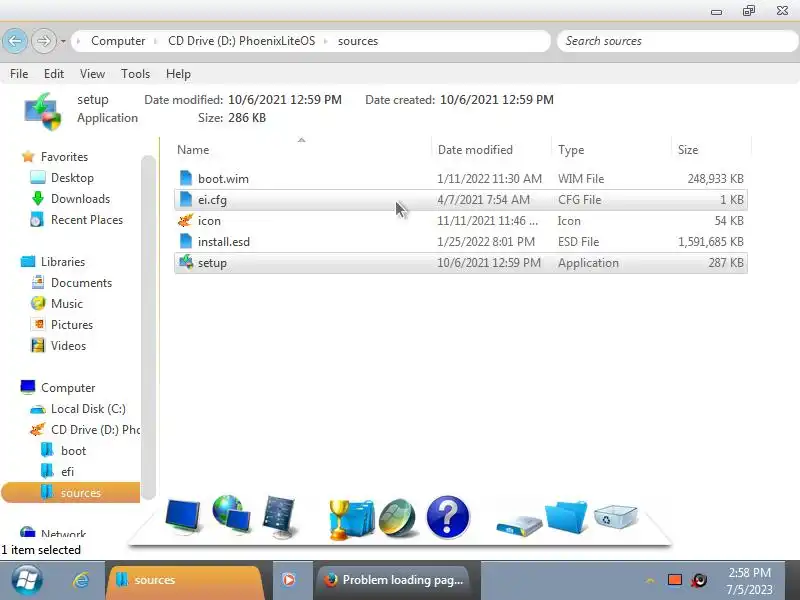800x600 pixels.
Task: Click the boot.wim file name
Action: (223, 179)
